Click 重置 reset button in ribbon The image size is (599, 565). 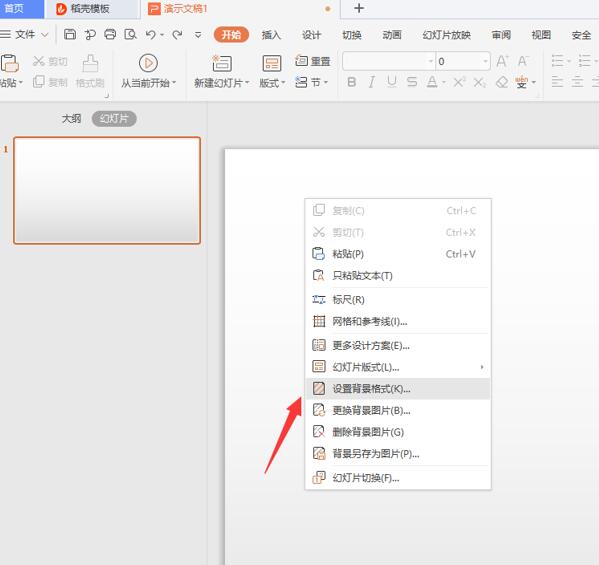point(313,61)
